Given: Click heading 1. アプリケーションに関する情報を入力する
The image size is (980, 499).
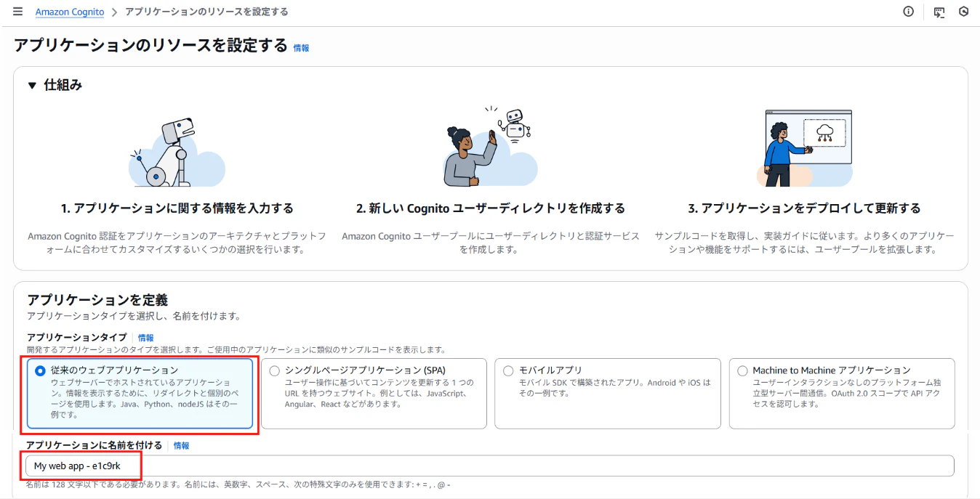Looking at the screenshot, I should (x=177, y=208).
